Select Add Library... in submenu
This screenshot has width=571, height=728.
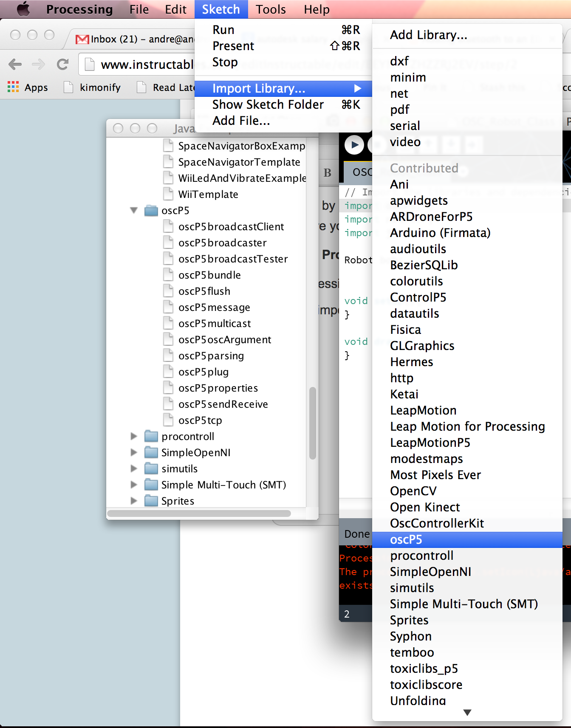coord(467,35)
